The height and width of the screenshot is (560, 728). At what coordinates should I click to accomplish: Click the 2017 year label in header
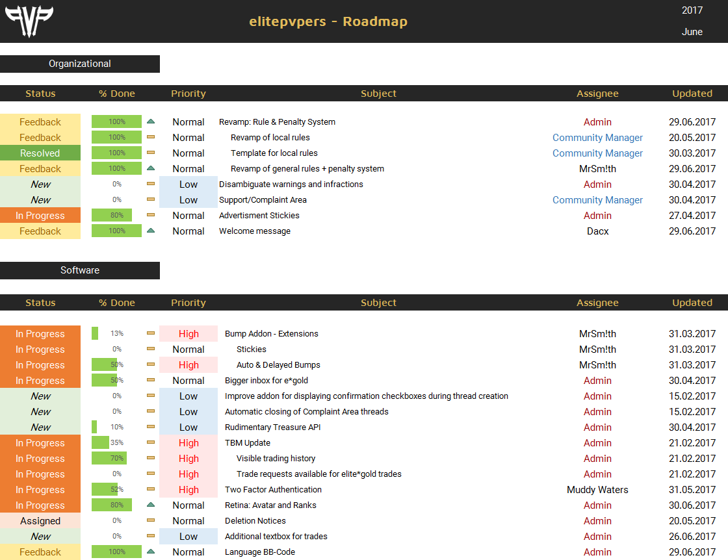[692, 10]
